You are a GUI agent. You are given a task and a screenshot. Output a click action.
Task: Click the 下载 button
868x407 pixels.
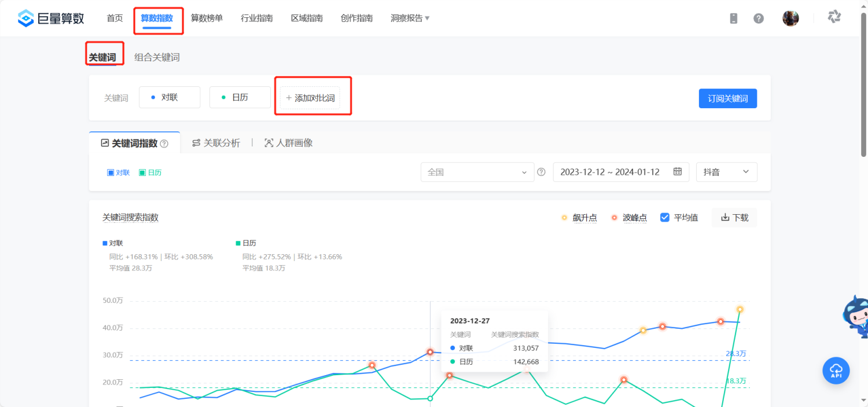(x=734, y=218)
